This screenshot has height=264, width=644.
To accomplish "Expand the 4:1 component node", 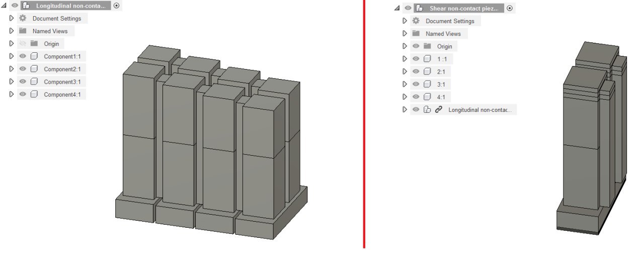I will [405, 97].
